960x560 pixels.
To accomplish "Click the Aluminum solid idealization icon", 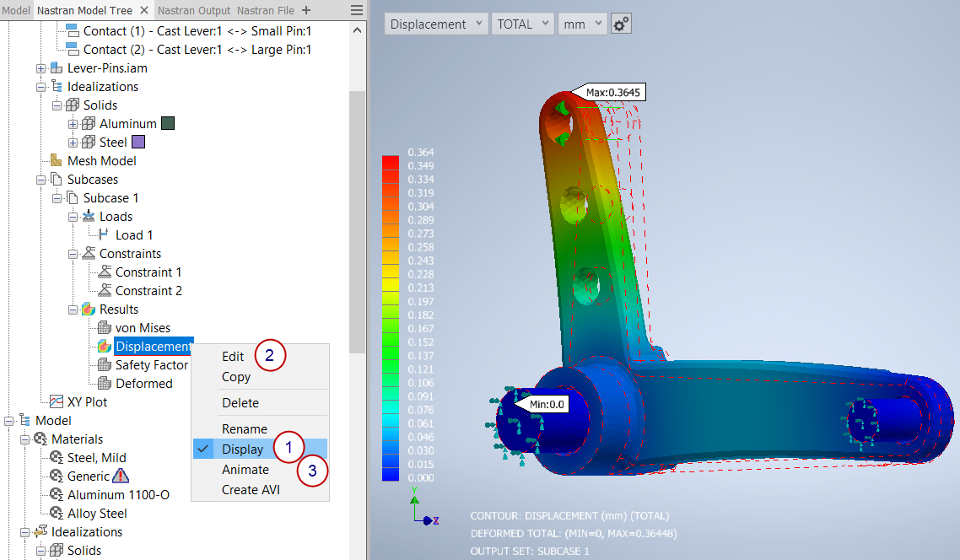I will coord(89,124).
